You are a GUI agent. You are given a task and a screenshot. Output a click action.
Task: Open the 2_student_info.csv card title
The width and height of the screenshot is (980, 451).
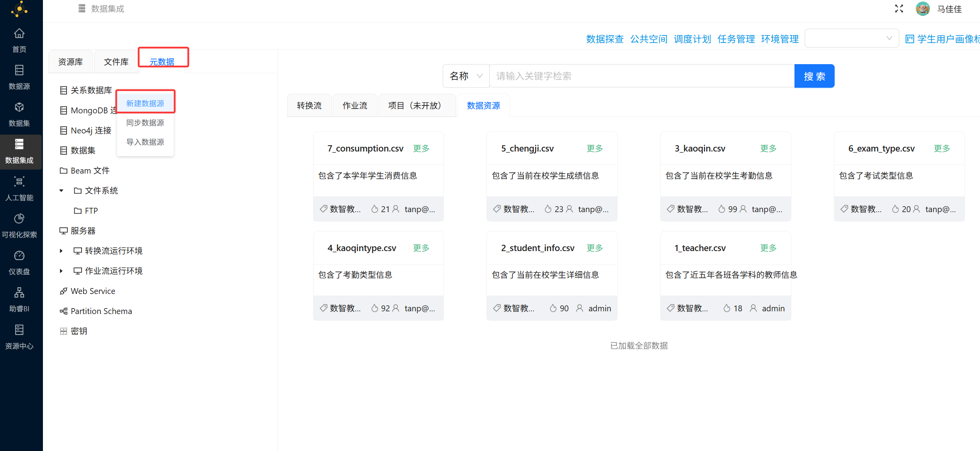[x=538, y=248]
